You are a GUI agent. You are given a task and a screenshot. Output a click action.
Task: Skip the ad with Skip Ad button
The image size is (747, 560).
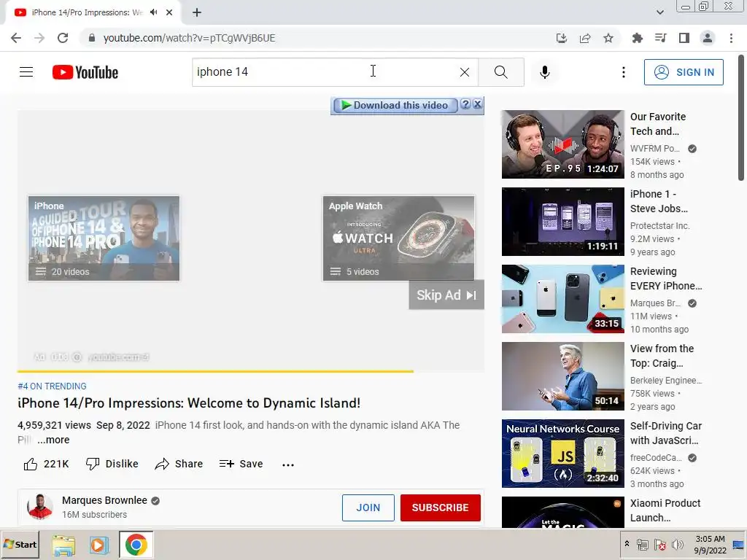point(446,295)
